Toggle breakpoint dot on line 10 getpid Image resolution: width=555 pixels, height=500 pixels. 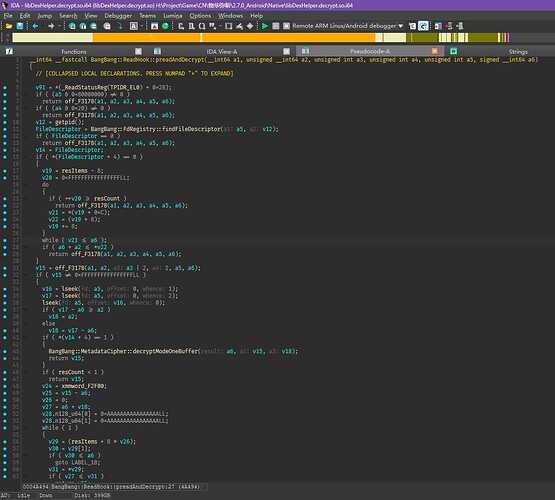pyautogui.click(x=5, y=122)
